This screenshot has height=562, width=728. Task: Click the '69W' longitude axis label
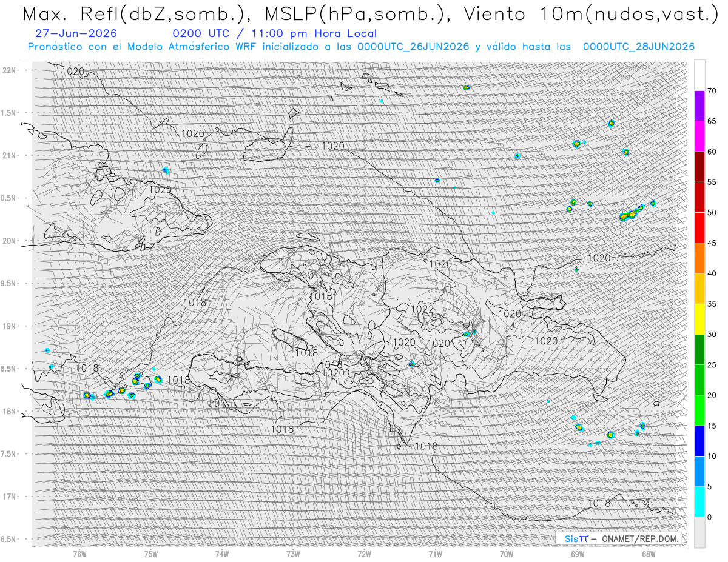578,554
